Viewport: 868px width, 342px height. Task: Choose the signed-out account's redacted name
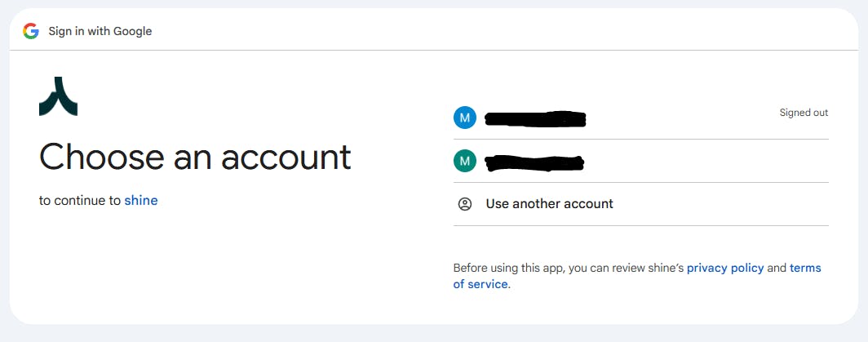pos(535,119)
